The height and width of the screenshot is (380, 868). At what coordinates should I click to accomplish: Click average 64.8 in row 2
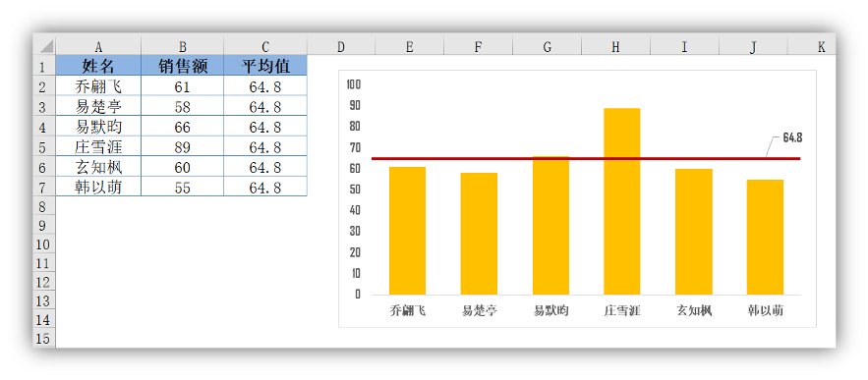265,86
